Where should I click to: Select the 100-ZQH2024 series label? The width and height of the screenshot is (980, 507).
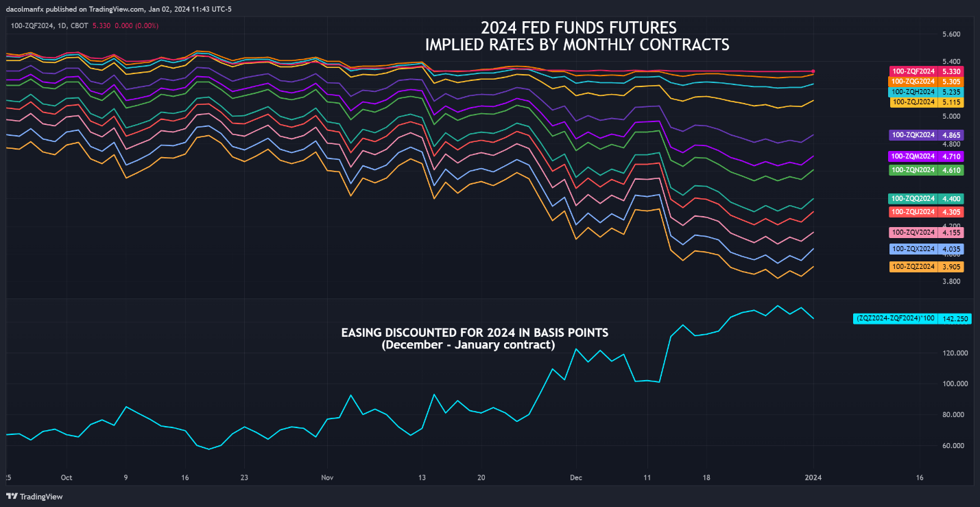[914, 91]
